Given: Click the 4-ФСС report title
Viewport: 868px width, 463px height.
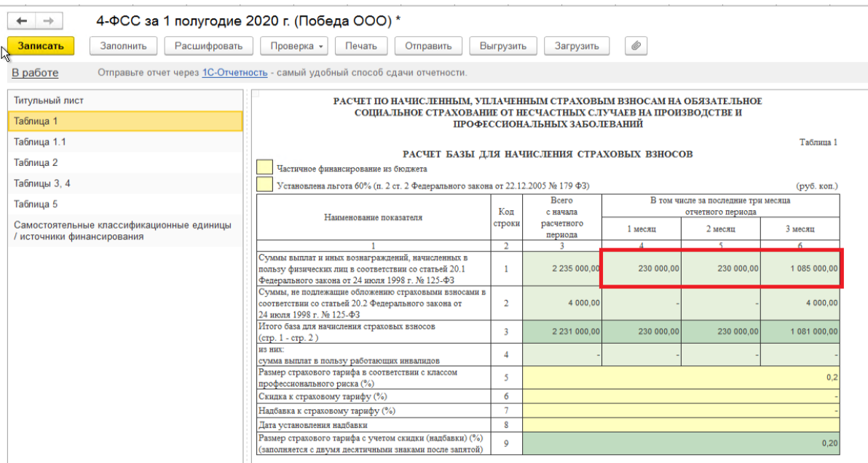Looking at the screenshot, I should coord(248,21).
